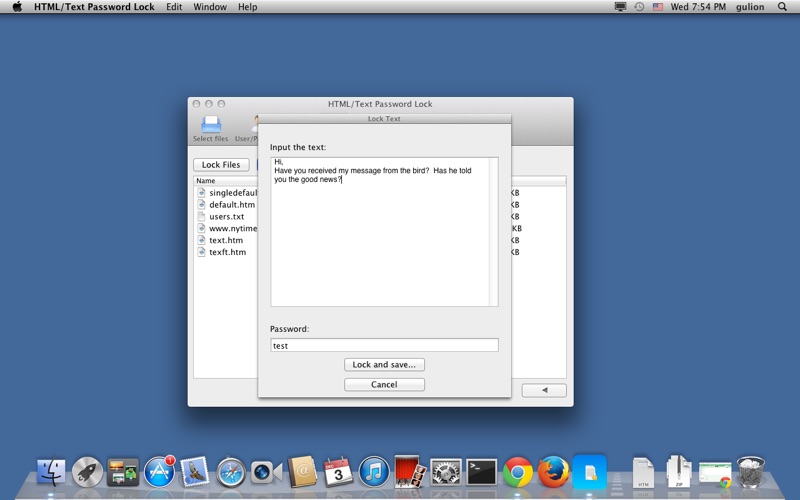Viewport: 800px width, 500px height.
Task: Launch Google Chrome from the dock
Action: click(x=517, y=472)
